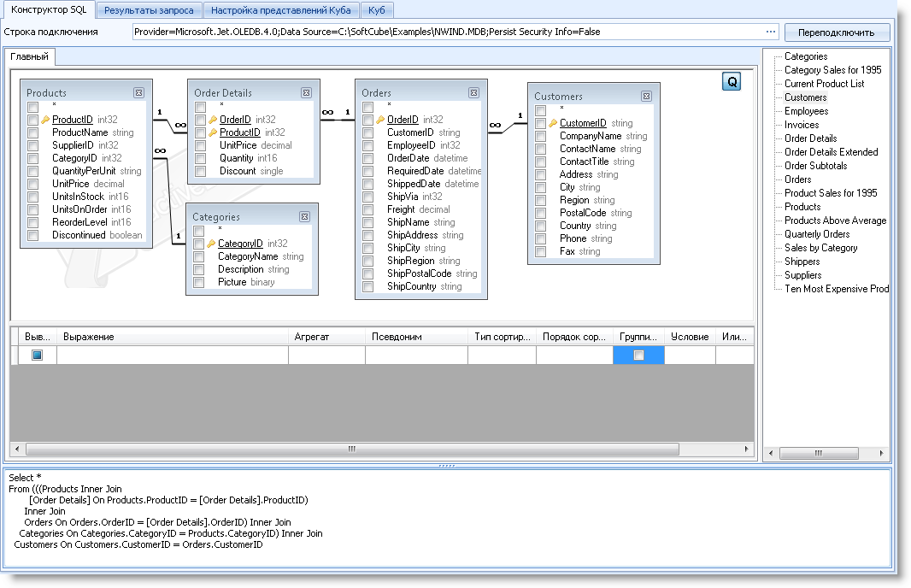
Task: Click the Тип сортировки cell in first row
Action: click(x=502, y=356)
